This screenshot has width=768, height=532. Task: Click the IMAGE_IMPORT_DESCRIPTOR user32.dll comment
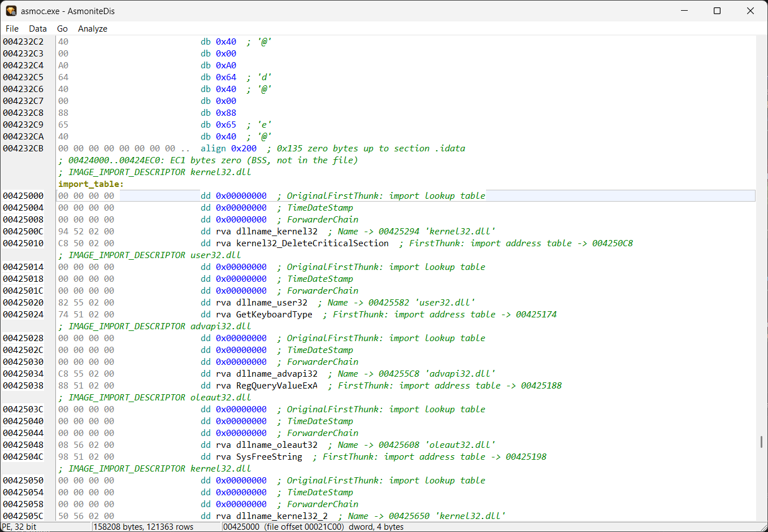pos(150,255)
